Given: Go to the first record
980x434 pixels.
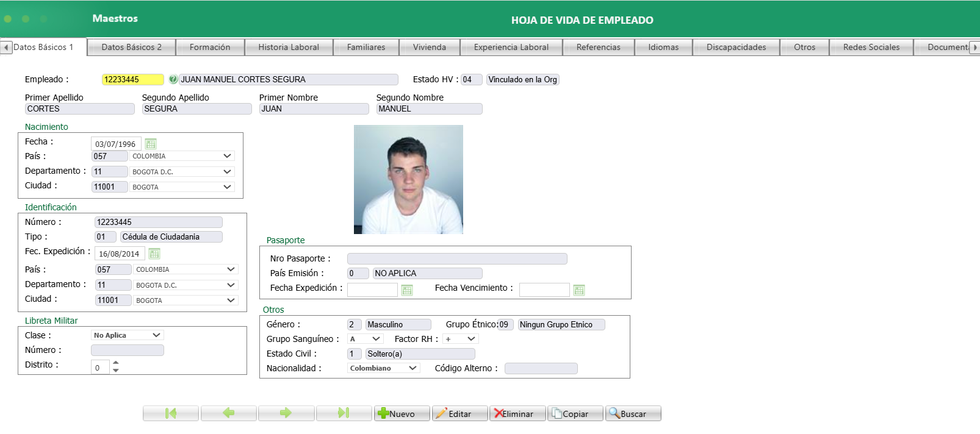Looking at the screenshot, I should click(x=171, y=413).
